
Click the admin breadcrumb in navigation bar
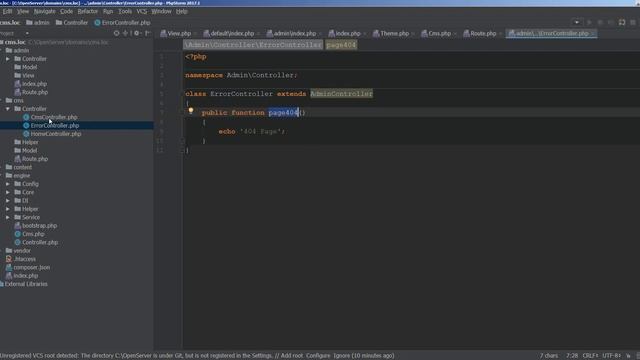click(38, 23)
